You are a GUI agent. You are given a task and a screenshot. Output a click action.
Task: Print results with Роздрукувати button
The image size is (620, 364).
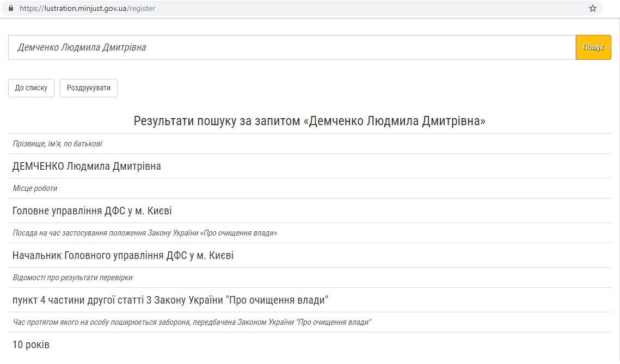pos(89,88)
